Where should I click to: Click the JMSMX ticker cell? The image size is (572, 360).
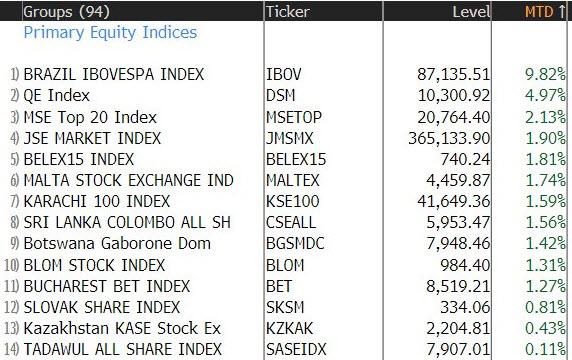(290, 138)
